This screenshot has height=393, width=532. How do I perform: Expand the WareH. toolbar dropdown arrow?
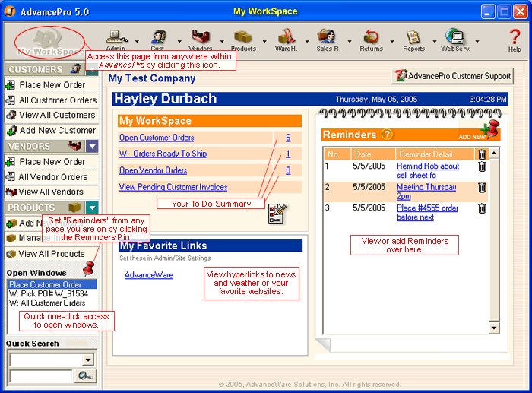coord(307,41)
